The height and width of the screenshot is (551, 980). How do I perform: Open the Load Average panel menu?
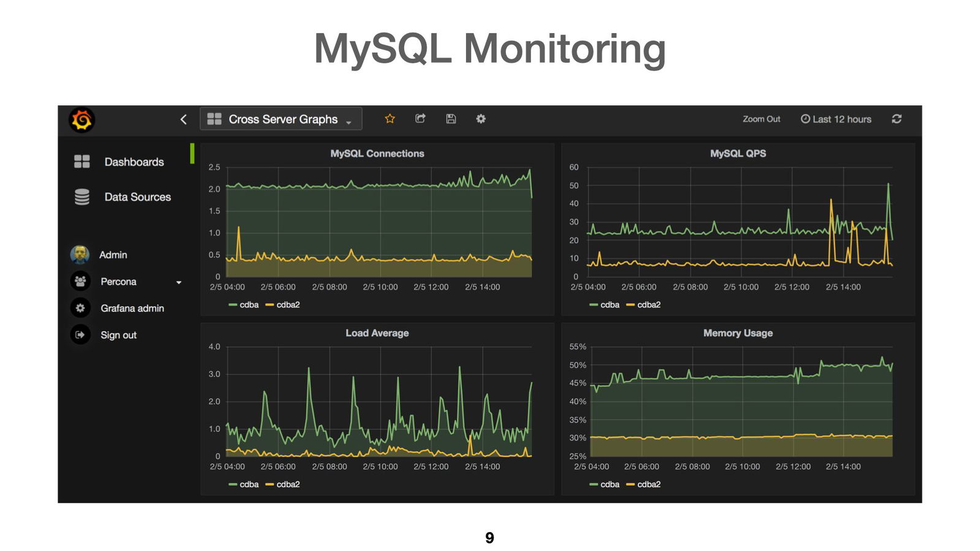point(376,333)
